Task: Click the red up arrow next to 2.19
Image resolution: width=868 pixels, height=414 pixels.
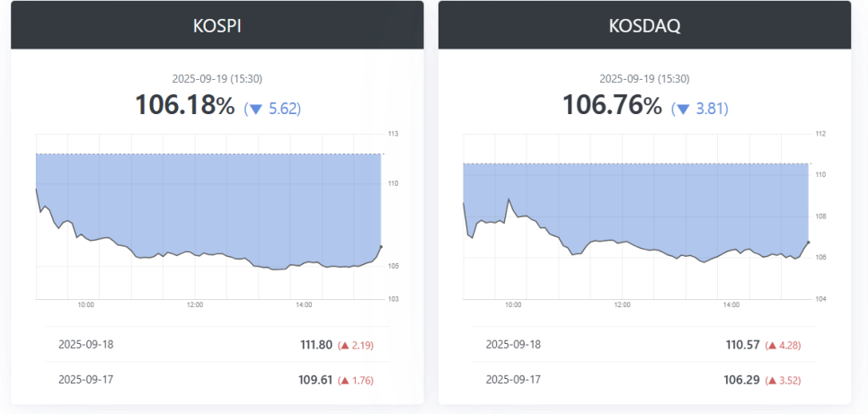Action: [x=344, y=345]
